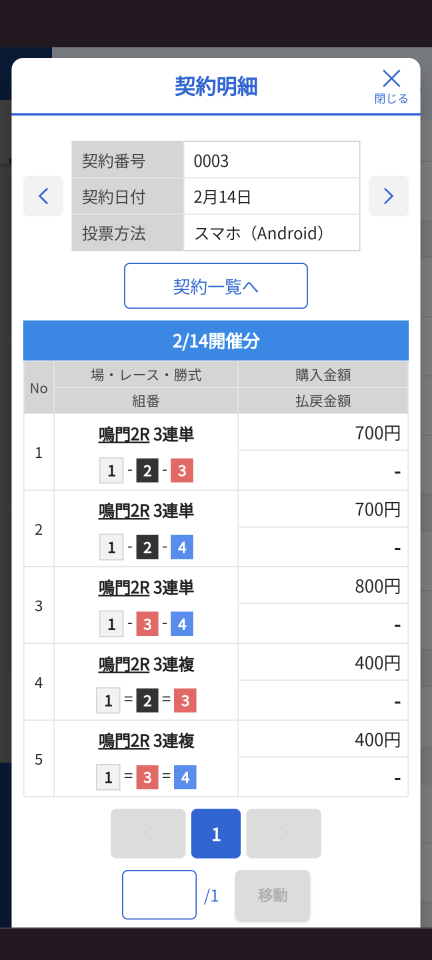432x960 pixels.
Task: Click the next page arrow in pagination
Action: coord(284,834)
